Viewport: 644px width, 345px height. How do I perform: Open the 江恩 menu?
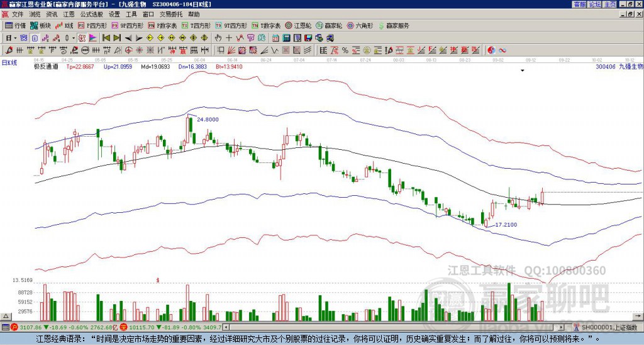pos(69,14)
